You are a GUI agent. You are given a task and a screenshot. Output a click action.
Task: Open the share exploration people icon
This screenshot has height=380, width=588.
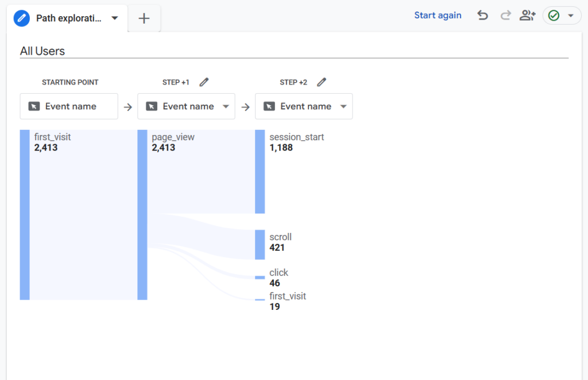(527, 16)
